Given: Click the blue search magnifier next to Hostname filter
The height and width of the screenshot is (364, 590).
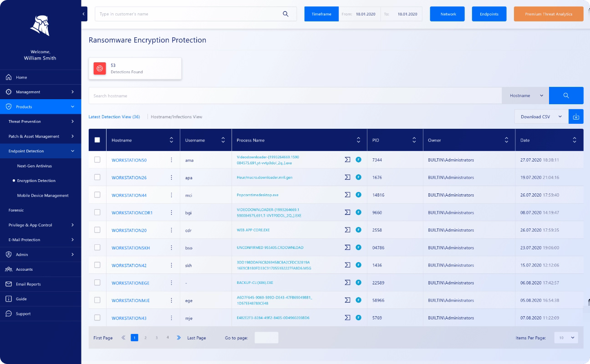Looking at the screenshot, I should pos(566,96).
